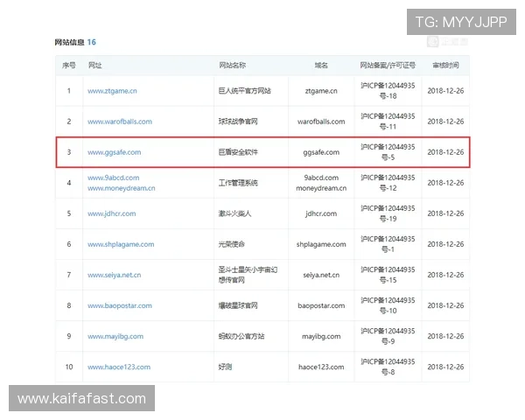Image resolution: width=525 pixels, height=420 pixels.
Task: Click serial number 7 in seiya row
Action: (x=69, y=275)
